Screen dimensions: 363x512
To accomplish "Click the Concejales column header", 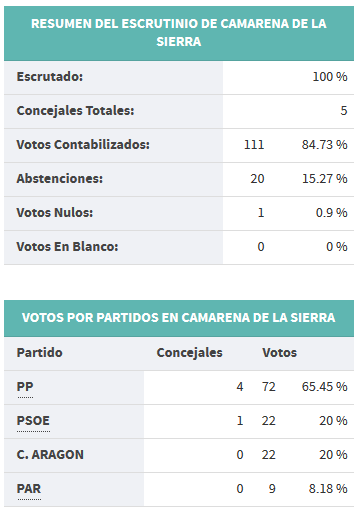I will pos(190,353).
